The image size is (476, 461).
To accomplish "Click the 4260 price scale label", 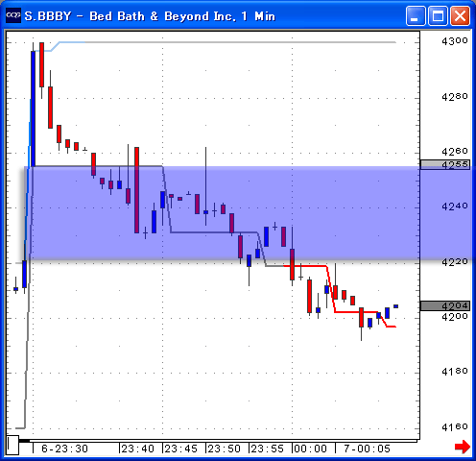I will pos(455,151).
